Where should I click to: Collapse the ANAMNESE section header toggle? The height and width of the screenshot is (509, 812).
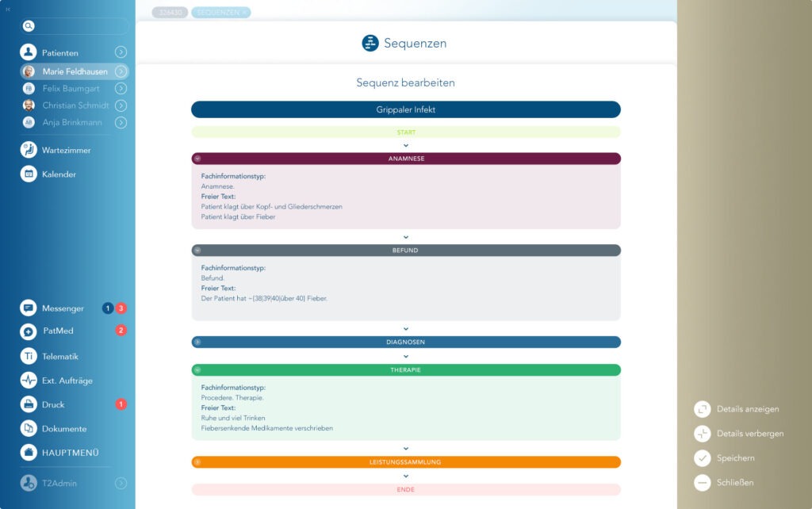tap(197, 159)
